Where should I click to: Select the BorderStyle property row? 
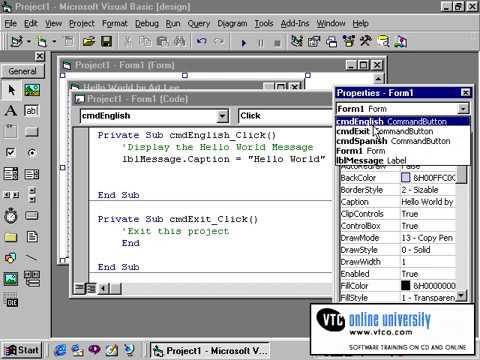(x=398, y=190)
